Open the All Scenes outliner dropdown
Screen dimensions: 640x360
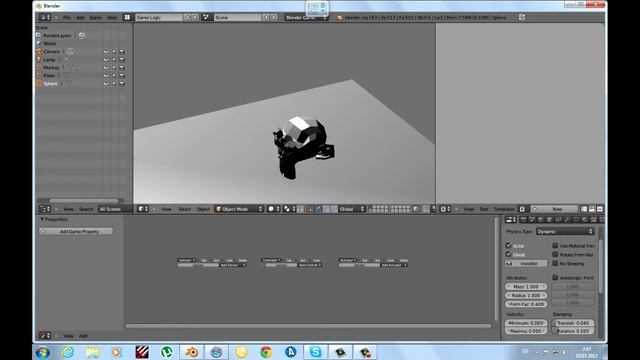click(116, 209)
